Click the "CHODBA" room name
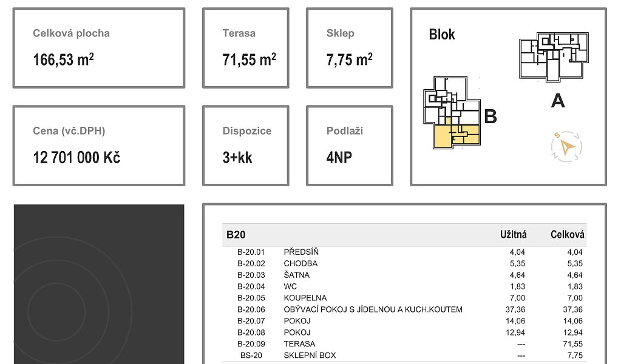This screenshot has height=364, width=618. [301, 263]
